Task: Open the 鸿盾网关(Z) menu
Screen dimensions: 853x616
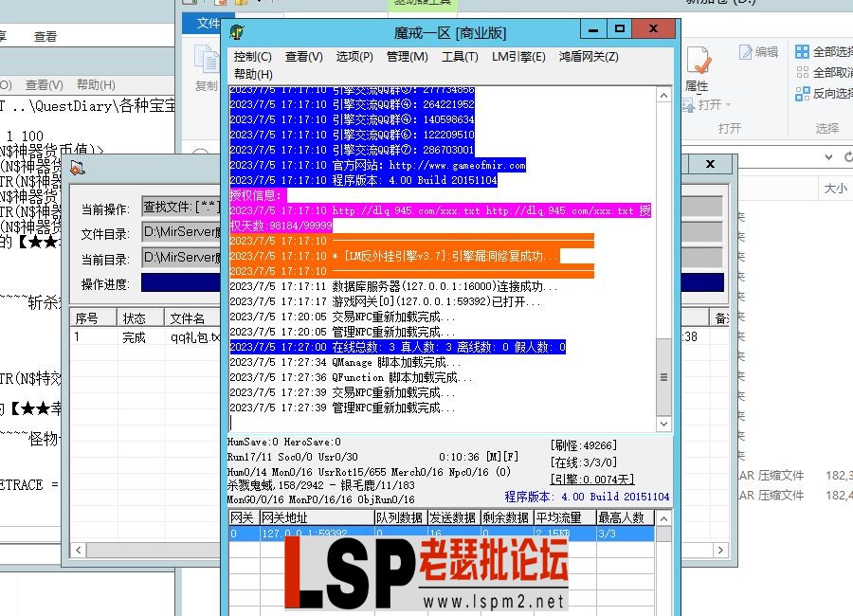Action: (590, 57)
